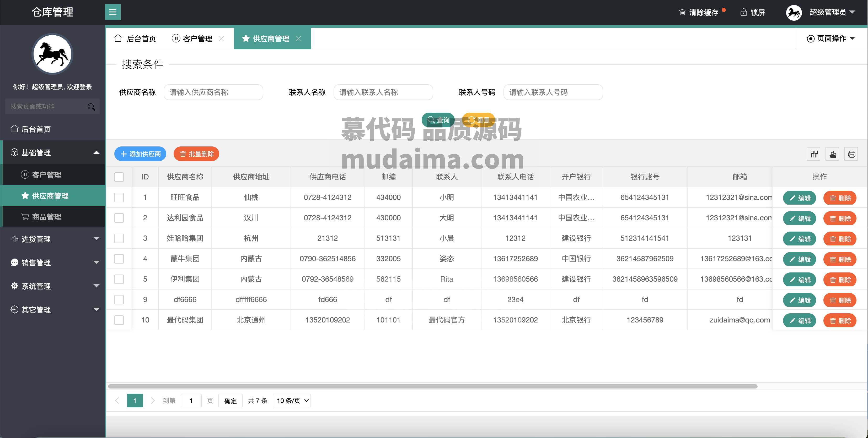Toggle the sidebar hamburger menu icon

tap(112, 12)
